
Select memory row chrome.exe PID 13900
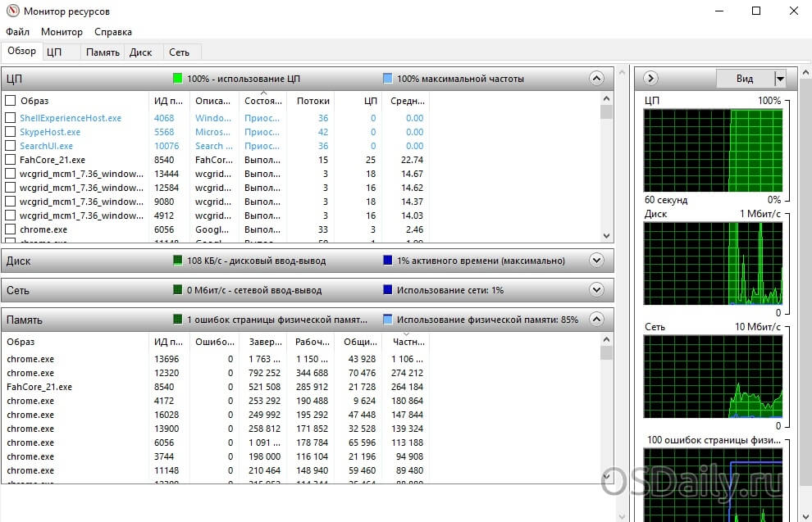(x=217, y=429)
